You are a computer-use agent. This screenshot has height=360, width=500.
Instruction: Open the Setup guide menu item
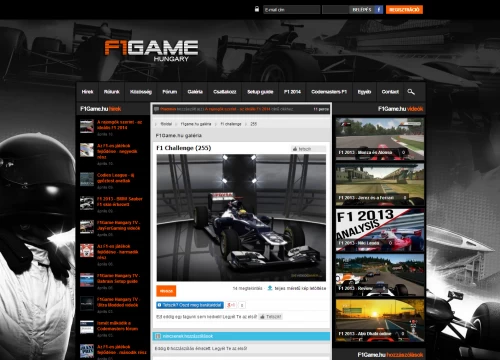pyautogui.click(x=260, y=92)
